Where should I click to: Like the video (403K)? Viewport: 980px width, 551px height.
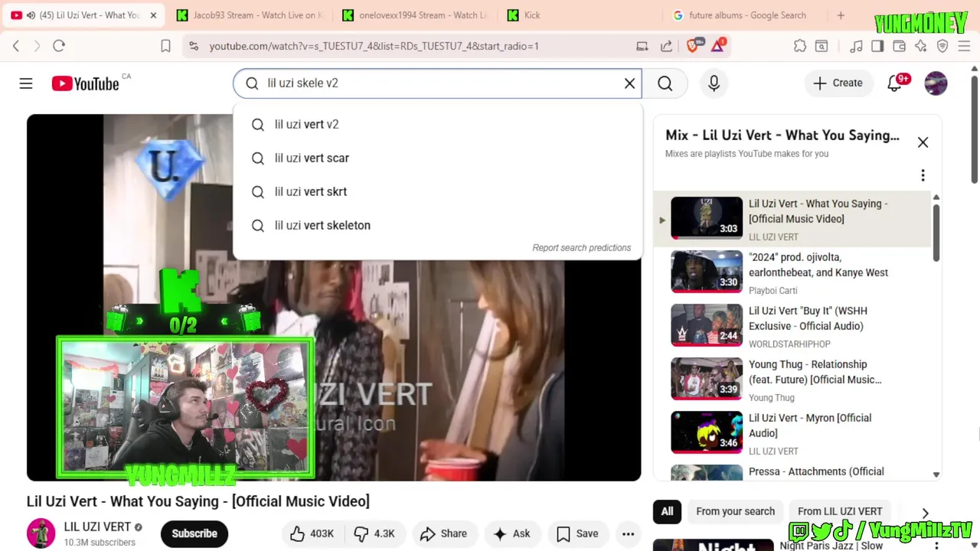coord(312,533)
